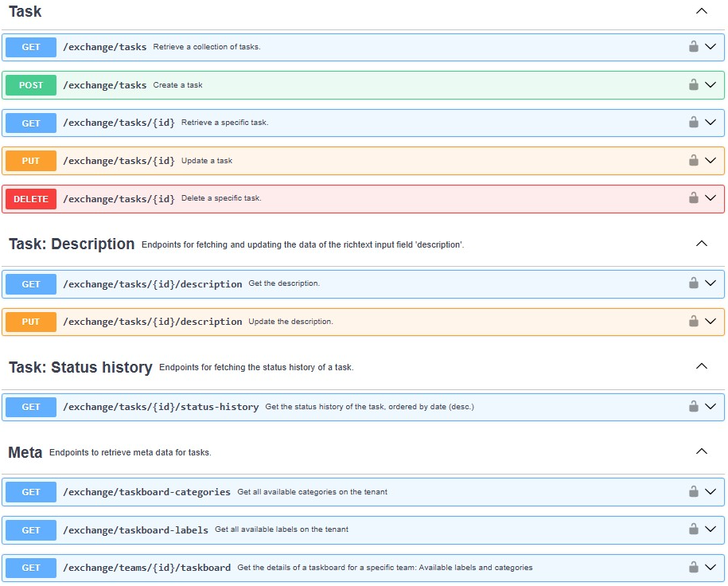Select the Task: Status history heading
Viewport: 728px width, 586px height.
coord(80,367)
